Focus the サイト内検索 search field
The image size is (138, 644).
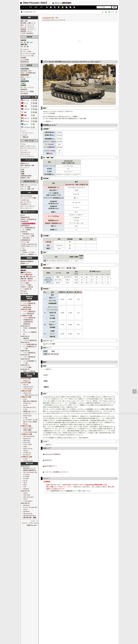[104, 7]
